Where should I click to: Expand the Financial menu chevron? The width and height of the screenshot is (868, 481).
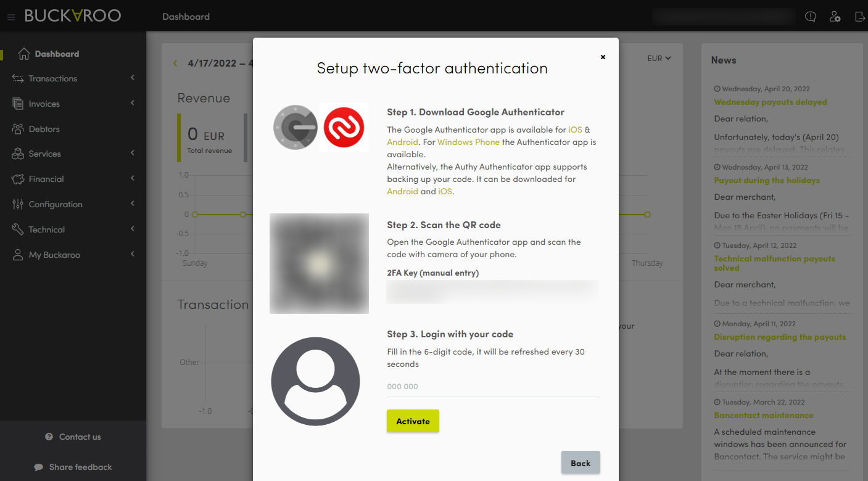click(x=133, y=178)
